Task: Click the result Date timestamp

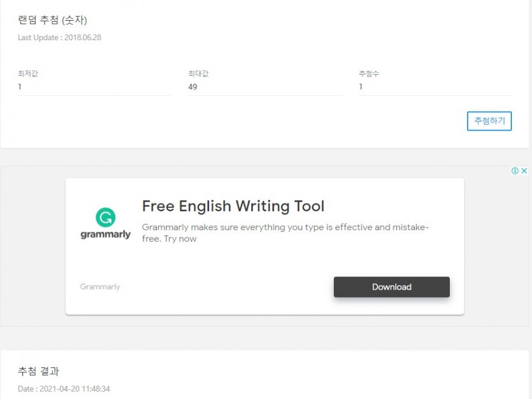Action: [64, 389]
